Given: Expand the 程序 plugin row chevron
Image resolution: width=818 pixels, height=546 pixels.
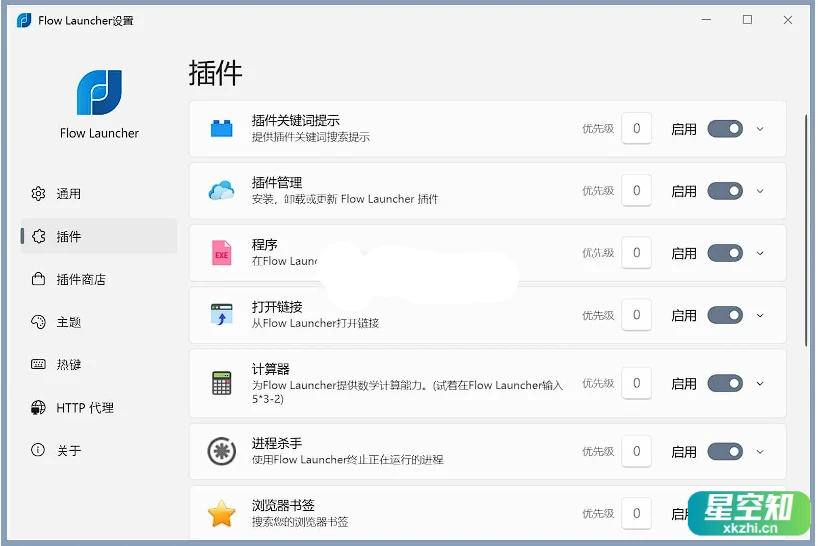Looking at the screenshot, I should 760,253.
